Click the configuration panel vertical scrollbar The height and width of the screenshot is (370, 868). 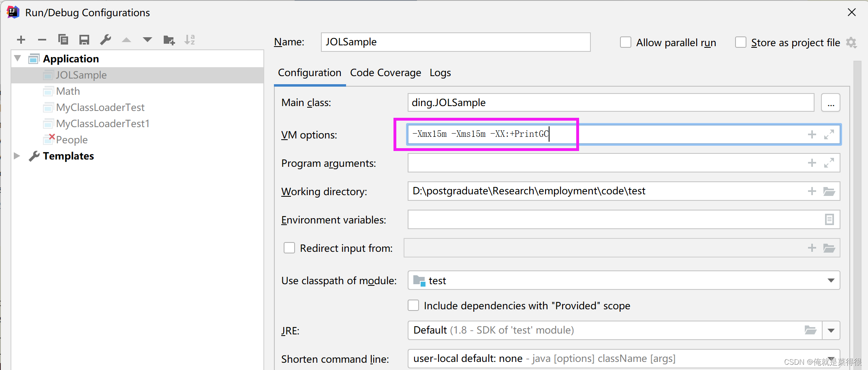[x=857, y=215]
